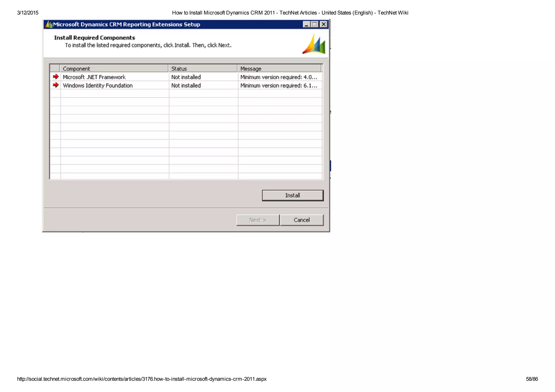
Task: Select the Windows Identity Foundation row
Action: [x=186, y=85]
